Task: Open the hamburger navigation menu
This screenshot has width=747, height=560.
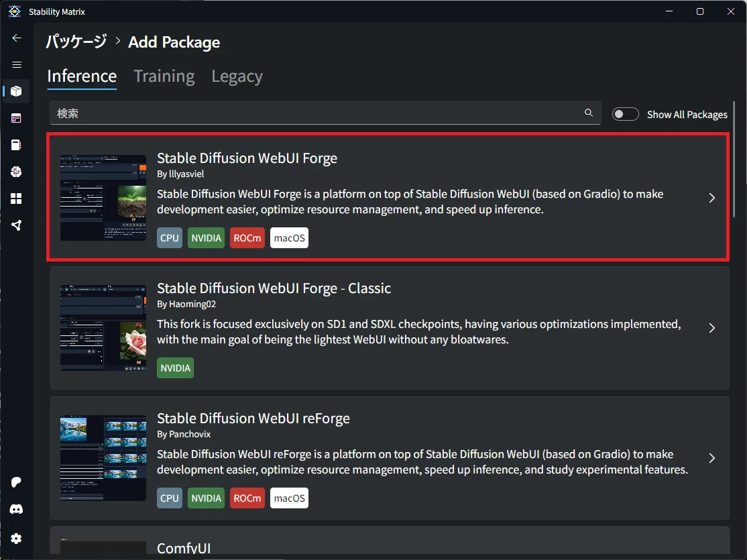Action: pos(17,65)
